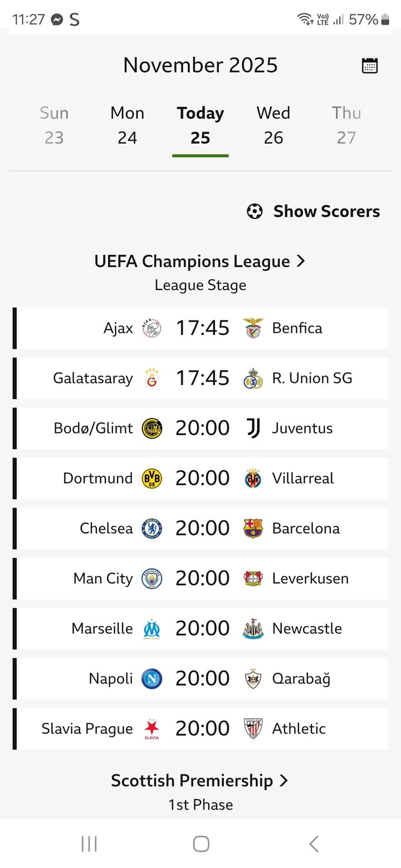Open the Chelsea vs Barcelona fixture

pyautogui.click(x=202, y=529)
